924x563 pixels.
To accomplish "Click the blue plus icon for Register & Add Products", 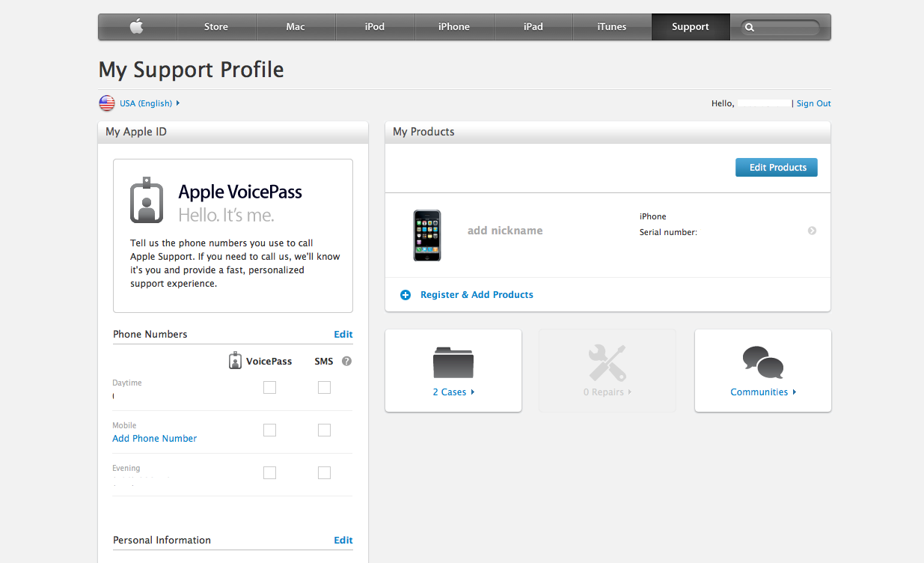I will 406,295.
